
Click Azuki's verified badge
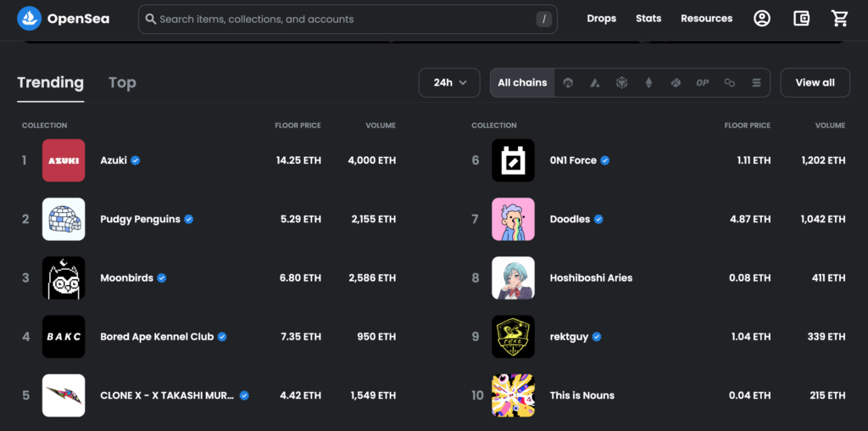point(135,160)
